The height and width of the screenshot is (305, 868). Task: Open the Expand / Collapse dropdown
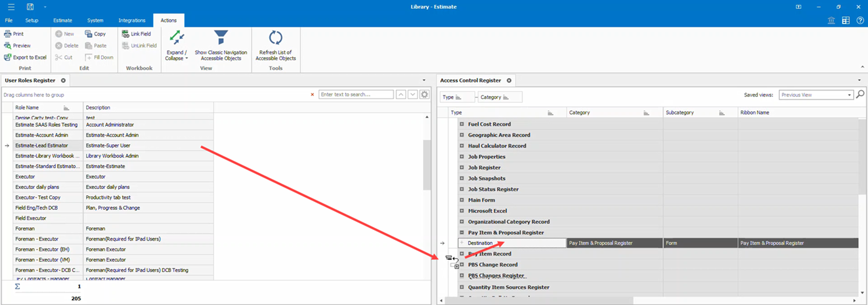point(177,55)
